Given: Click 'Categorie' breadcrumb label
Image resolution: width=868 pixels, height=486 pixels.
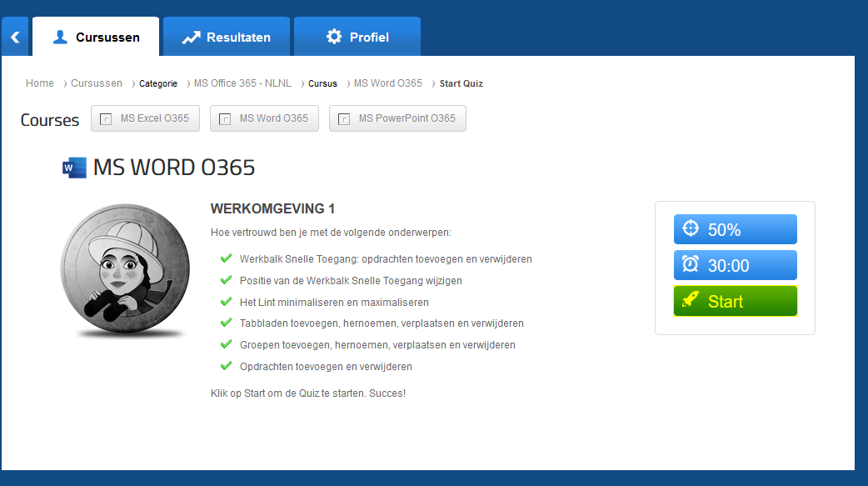Looking at the screenshot, I should point(158,83).
